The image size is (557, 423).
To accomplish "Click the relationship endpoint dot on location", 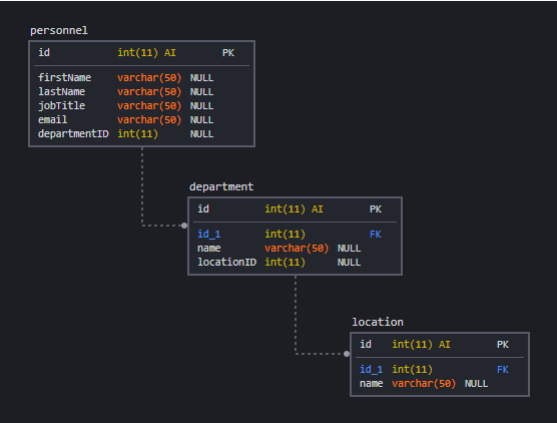I will (347, 354).
